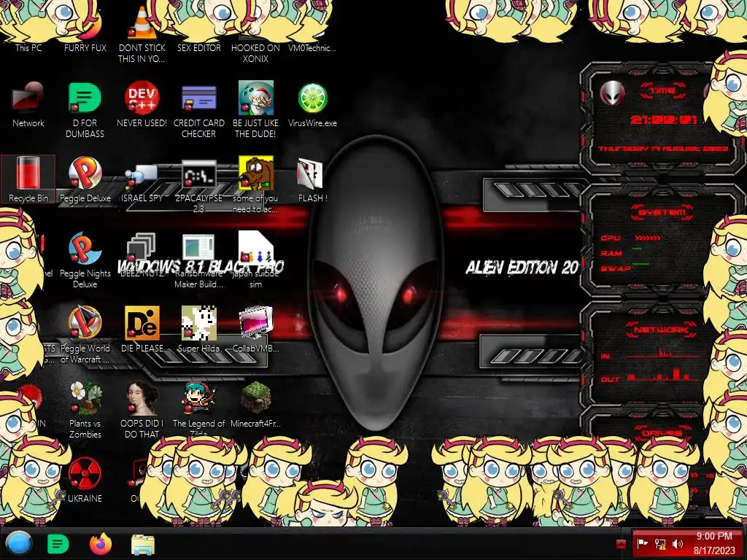The width and height of the screenshot is (747, 560).
Task: Show hidden tray icons arrow
Action: (x=621, y=544)
